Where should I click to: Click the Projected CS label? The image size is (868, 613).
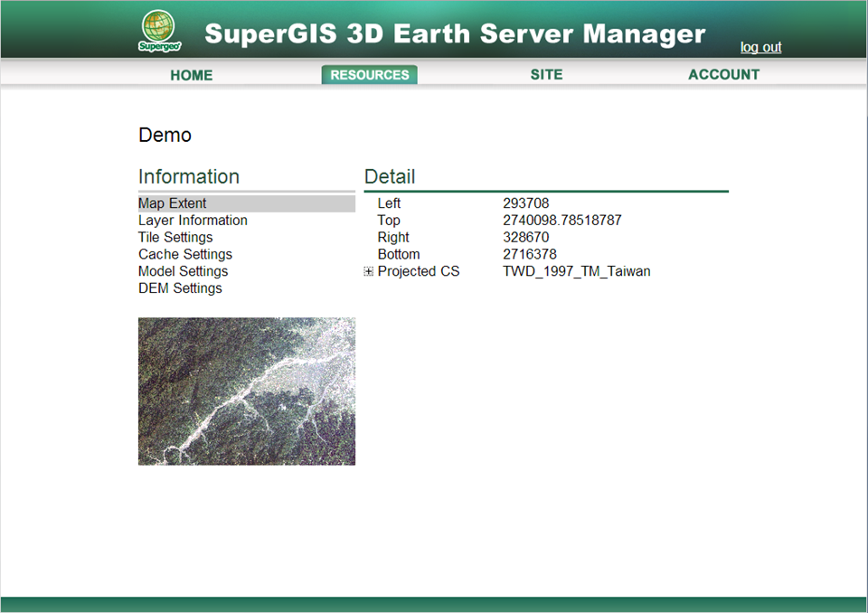click(x=419, y=271)
